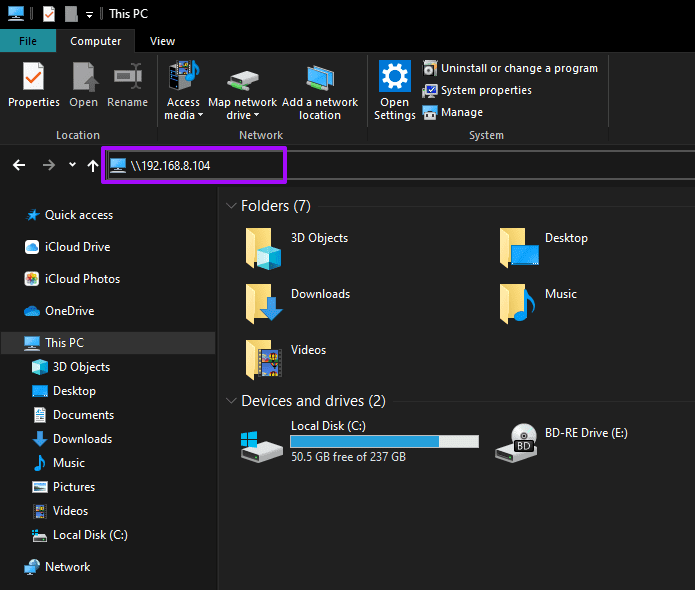
Task: Open Network in the sidebar
Action: point(57,567)
